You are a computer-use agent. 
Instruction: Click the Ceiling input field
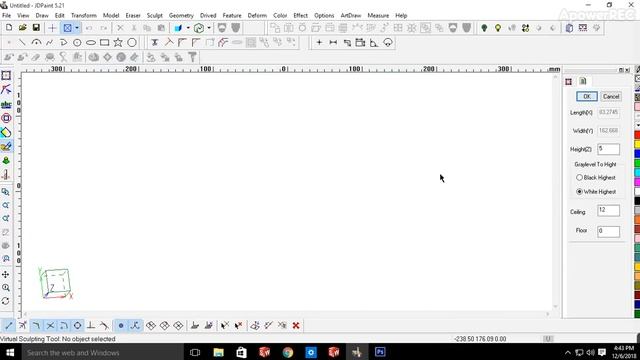(608, 211)
